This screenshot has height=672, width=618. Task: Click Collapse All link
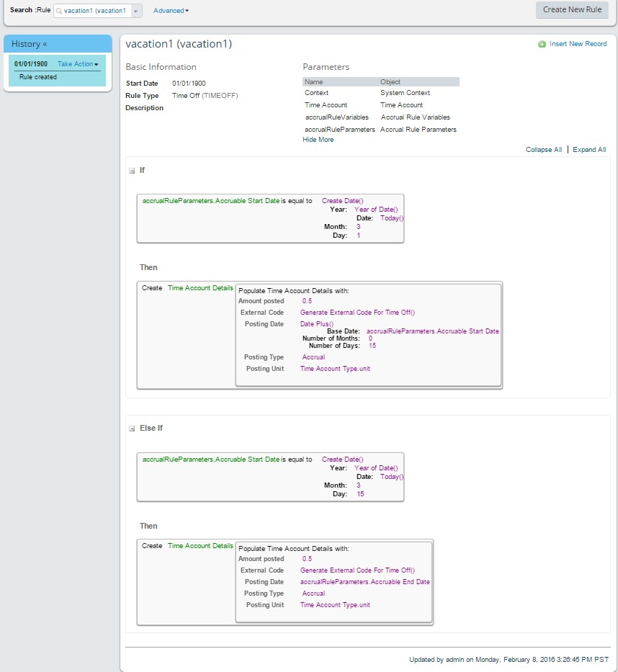point(544,150)
